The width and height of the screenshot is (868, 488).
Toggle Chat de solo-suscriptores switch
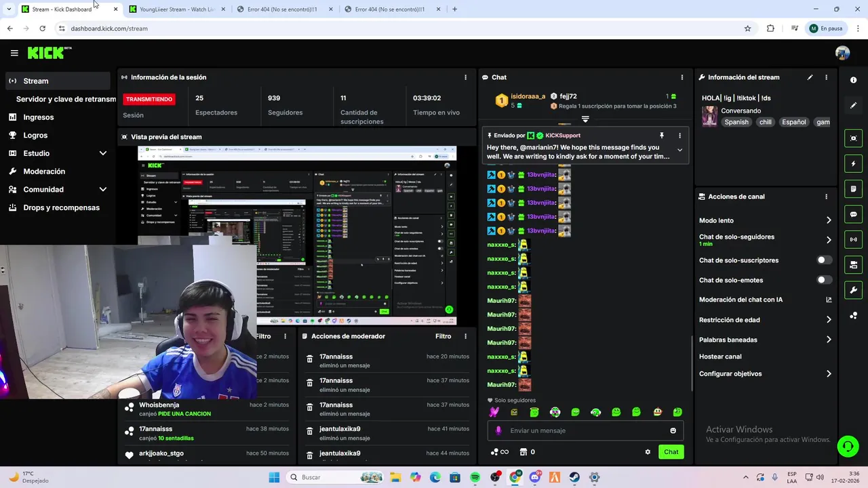(824, 260)
